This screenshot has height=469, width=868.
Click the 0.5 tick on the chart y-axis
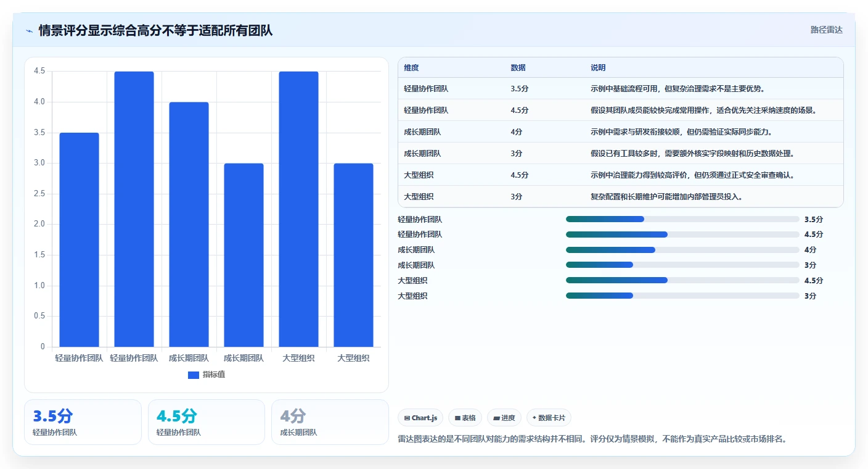[39, 316]
